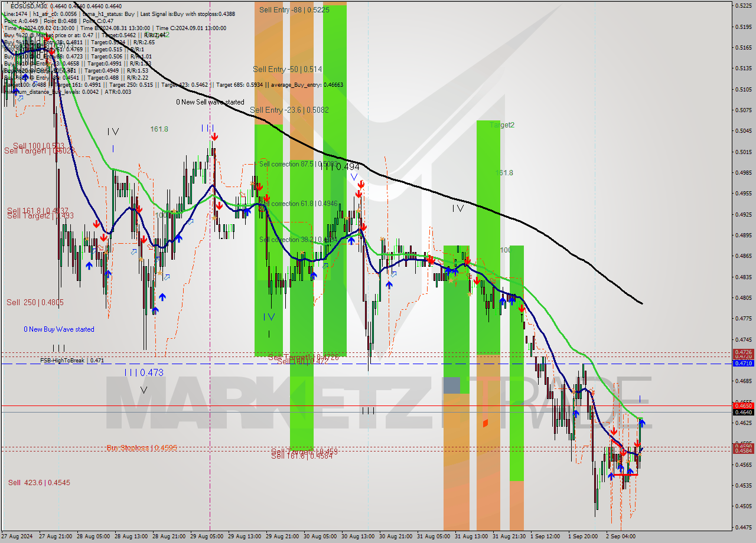The image size is (756, 543).
Task: Click the Target2 label on green bar
Action: point(502,125)
